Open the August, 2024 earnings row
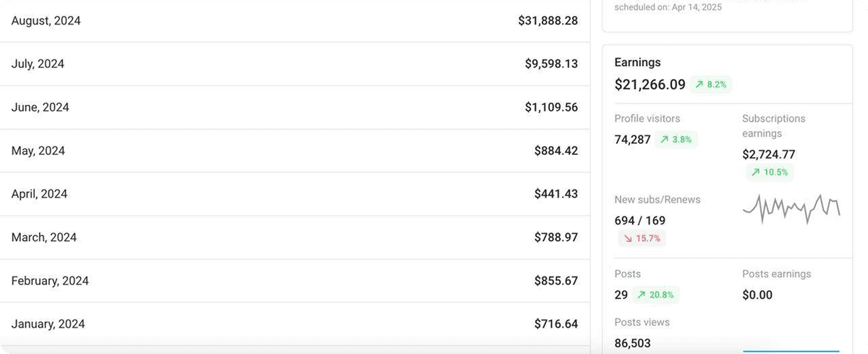This screenshot has height=354, width=868. [x=294, y=21]
